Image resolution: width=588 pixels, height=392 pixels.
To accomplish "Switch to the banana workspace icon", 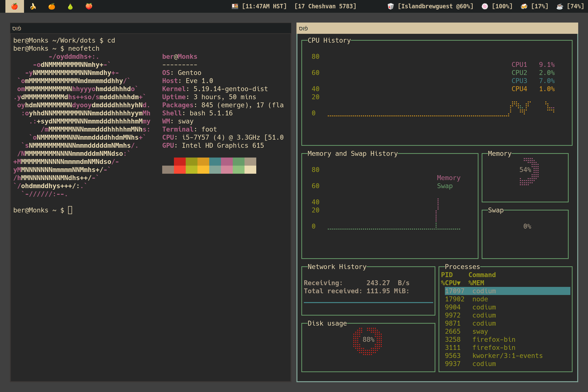I will (33, 6).
